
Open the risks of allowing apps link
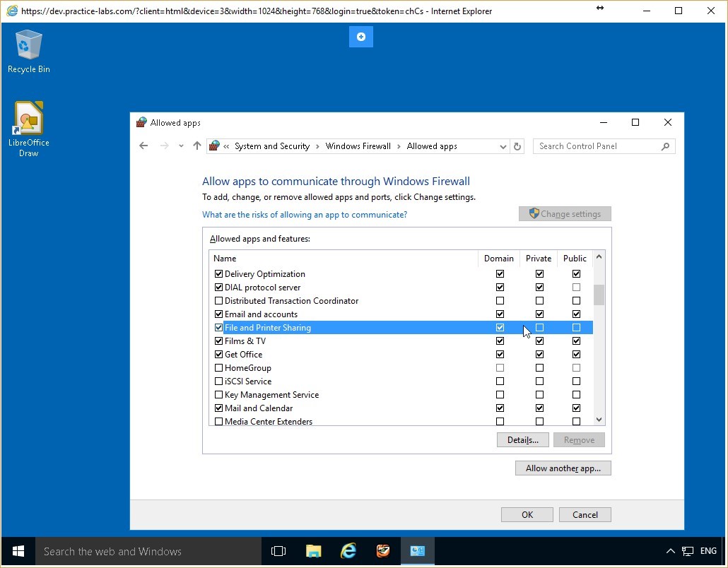click(x=305, y=214)
